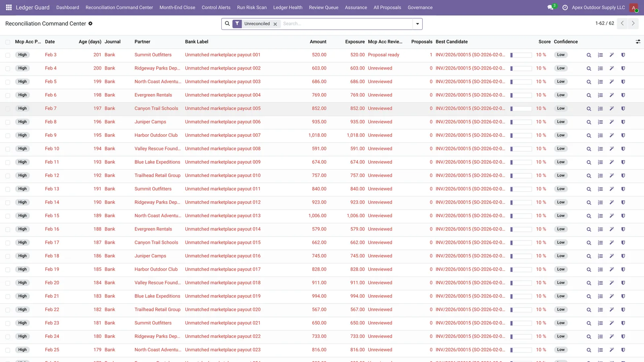644x362 pixels.
Task: Click magic wand icon on payout 016 row
Action: pos(611,256)
